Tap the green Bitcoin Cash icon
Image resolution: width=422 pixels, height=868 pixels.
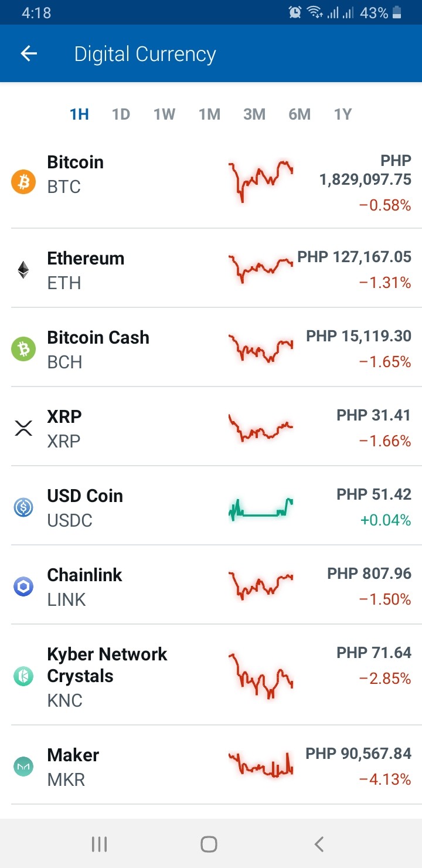point(23,350)
